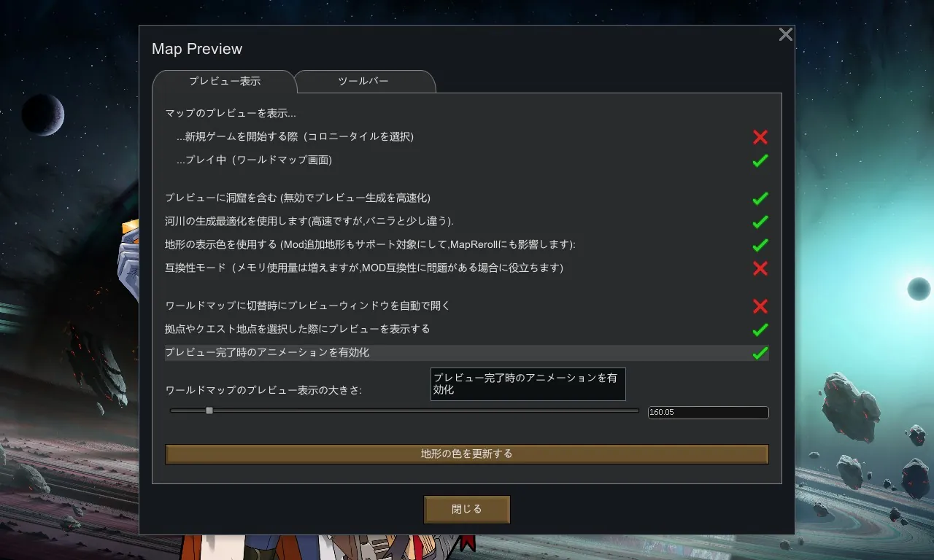Image resolution: width=934 pixels, height=560 pixels.
Task: Close the Map Preview dialog with X
Action: [x=785, y=34]
